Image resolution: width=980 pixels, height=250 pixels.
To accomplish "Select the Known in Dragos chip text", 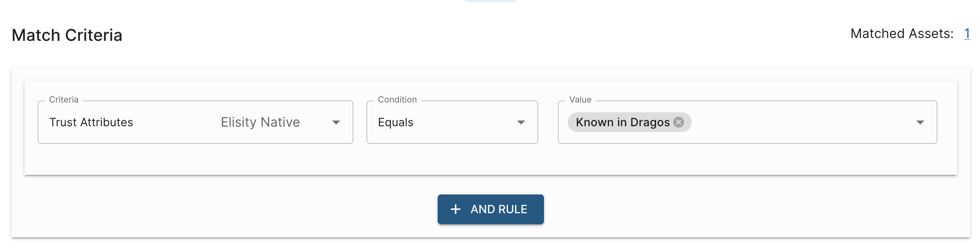I will pyautogui.click(x=622, y=122).
